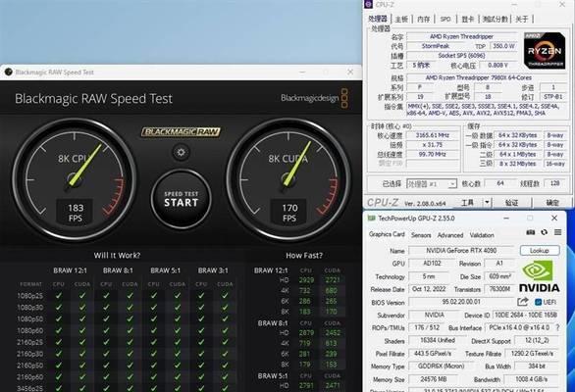Switch to GPU-Z Sensors tab
This screenshot has height=392, width=575.
tap(421, 235)
